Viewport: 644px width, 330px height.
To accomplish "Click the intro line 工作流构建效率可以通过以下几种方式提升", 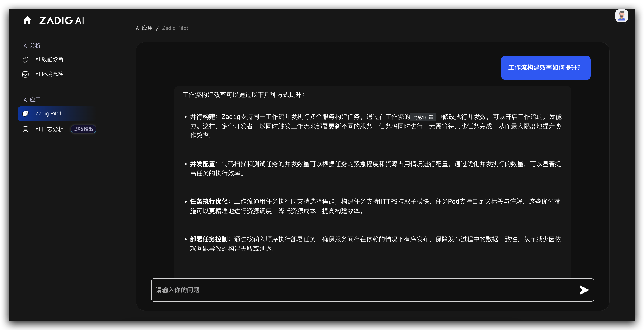I will click(243, 95).
